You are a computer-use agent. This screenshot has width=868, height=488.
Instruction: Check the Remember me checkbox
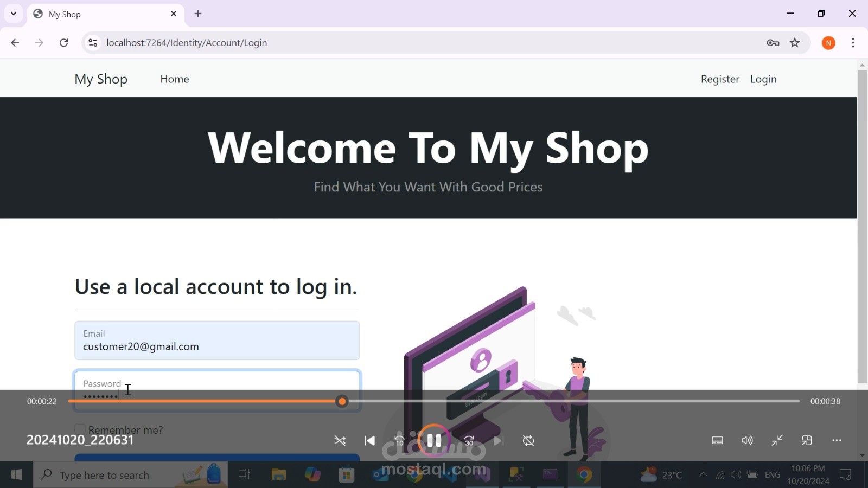click(80, 430)
